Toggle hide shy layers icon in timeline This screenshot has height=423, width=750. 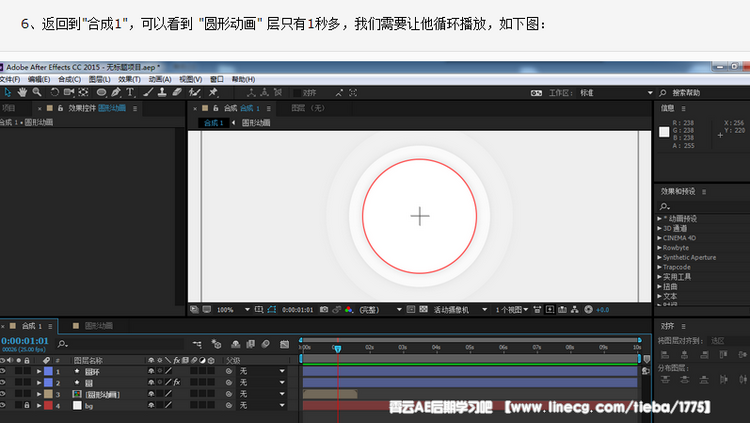tap(235, 344)
